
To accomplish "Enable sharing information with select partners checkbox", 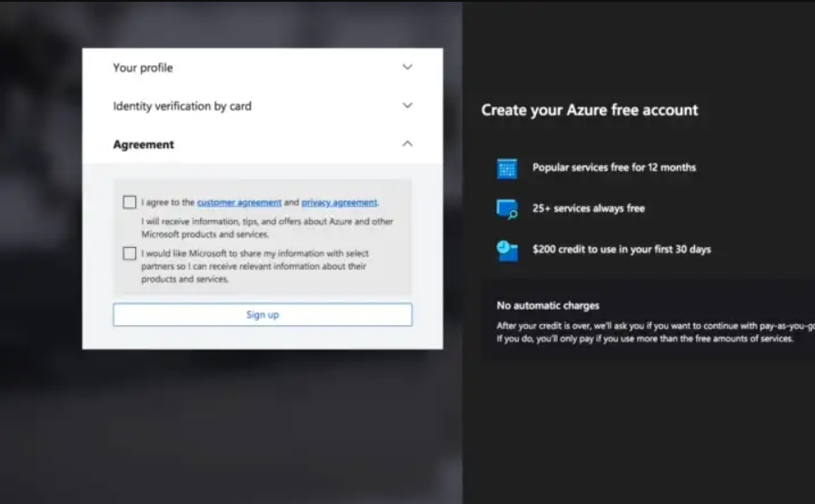I will 130,253.
